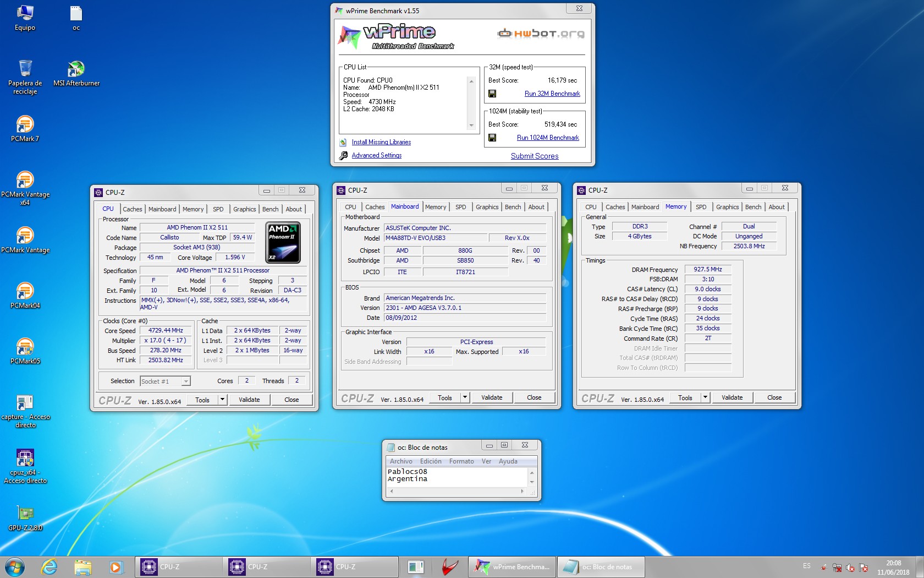This screenshot has height=578, width=924.
Task: Click the ES language indicator in tray
Action: (x=806, y=566)
